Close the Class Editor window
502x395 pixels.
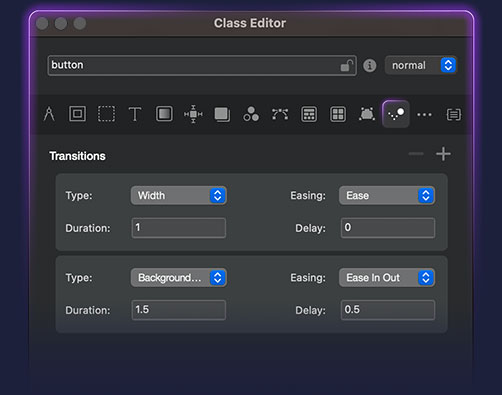(x=42, y=24)
